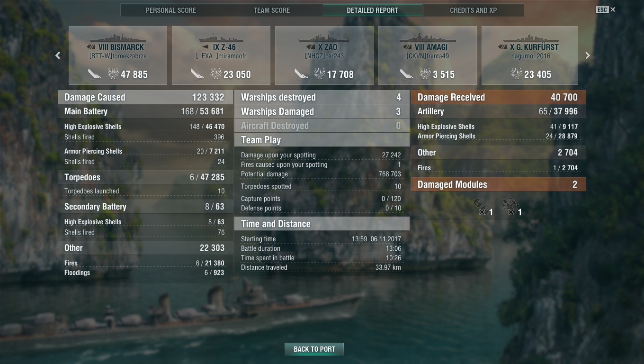This screenshot has width=644, height=364.
Task: Click the Warships destroyed row
Action: (x=322, y=97)
